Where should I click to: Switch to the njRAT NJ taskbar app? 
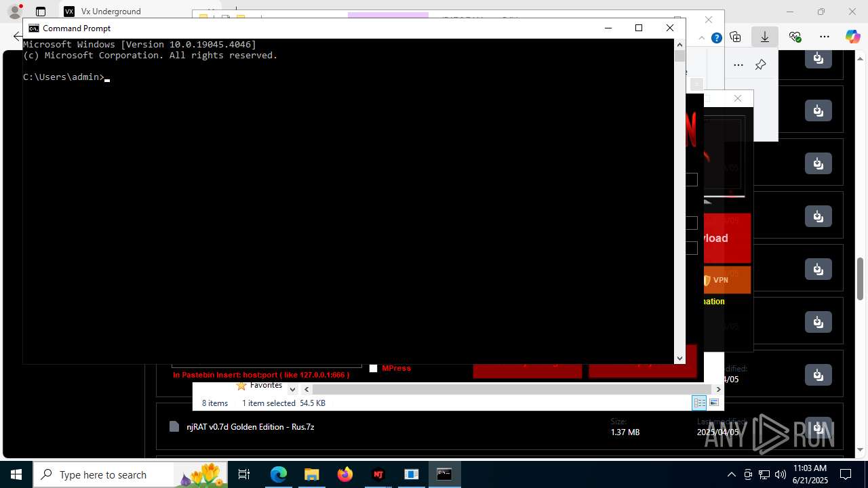pyautogui.click(x=378, y=474)
